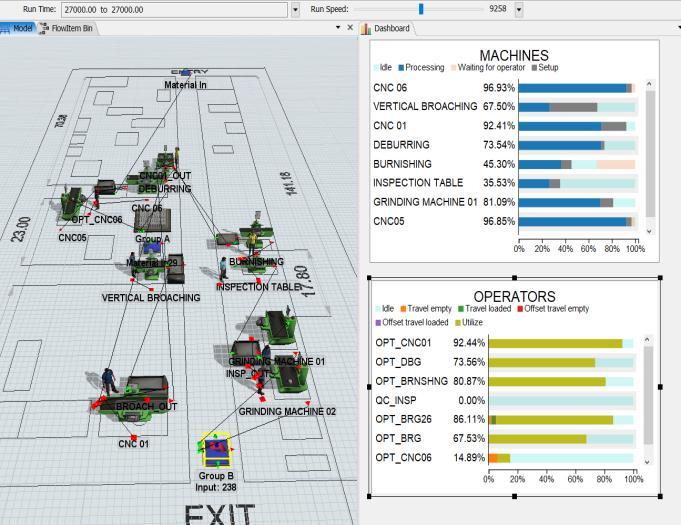Screen dimensions: 681x525
Task: Open the Model pane options dropdown arrow
Action: click(338, 27)
